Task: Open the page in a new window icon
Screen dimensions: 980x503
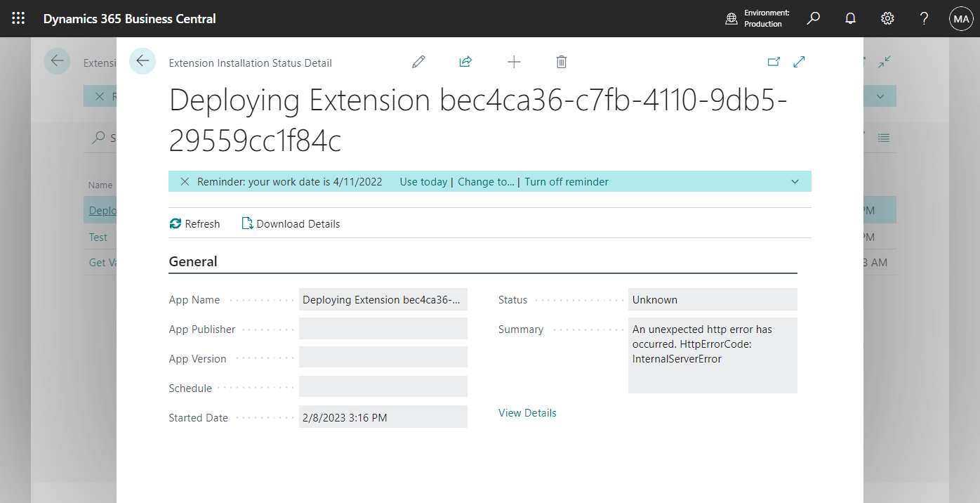Action: (774, 62)
